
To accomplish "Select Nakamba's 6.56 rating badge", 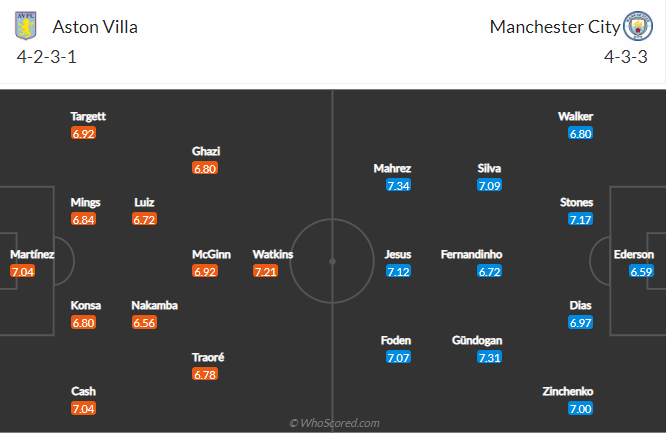I will (144, 323).
